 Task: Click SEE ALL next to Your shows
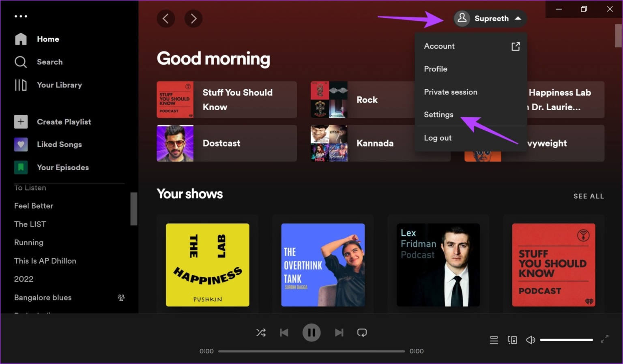point(589,196)
